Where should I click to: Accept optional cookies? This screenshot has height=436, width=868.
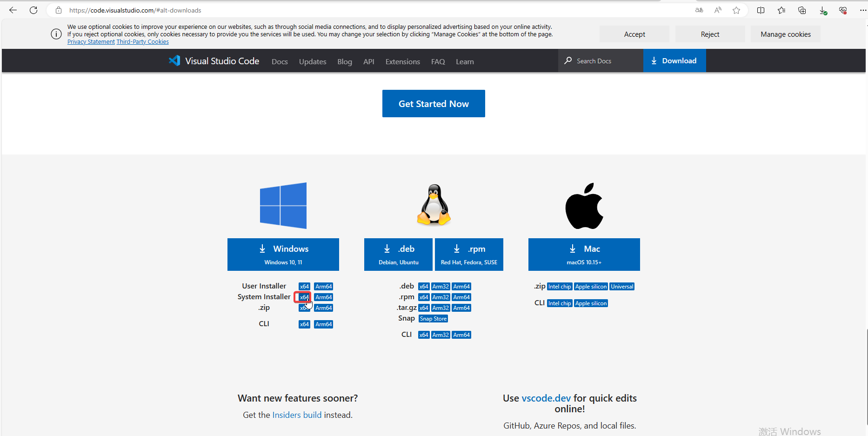click(634, 34)
